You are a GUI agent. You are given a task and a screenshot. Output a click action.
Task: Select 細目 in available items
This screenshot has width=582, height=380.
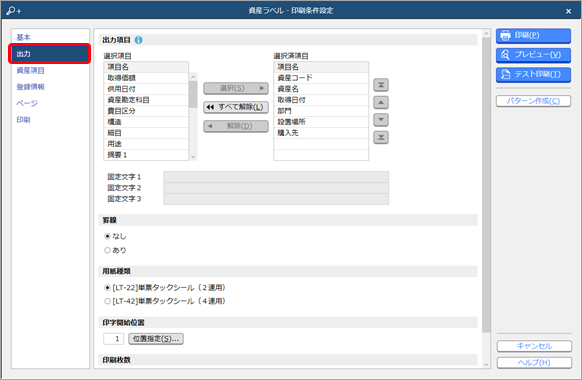(x=146, y=133)
